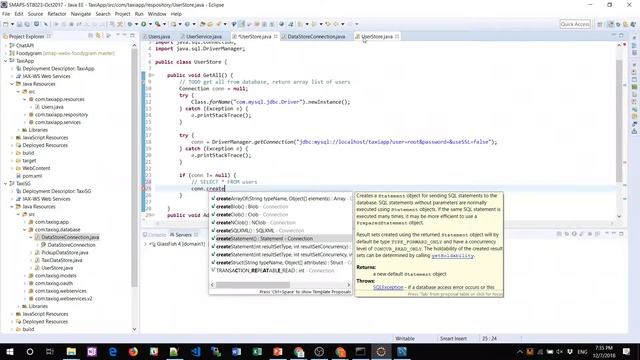Select createStruct proposal in autocomplete list
This screenshot has height=360, width=640.
tap(281, 262)
